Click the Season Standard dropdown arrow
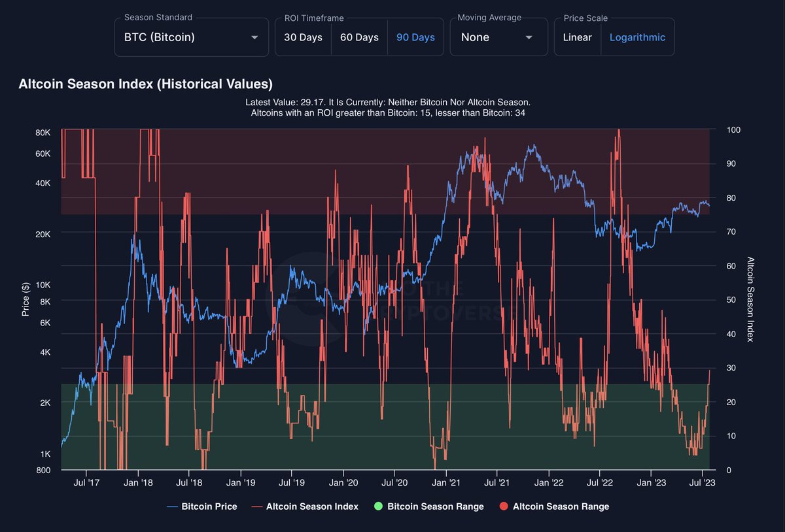The image size is (785, 532). click(254, 37)
